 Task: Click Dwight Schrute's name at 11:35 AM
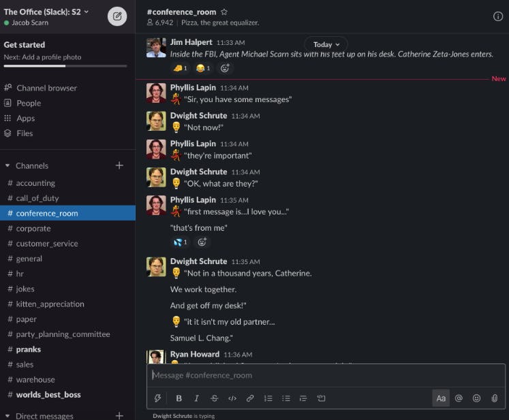coord(198,261)
